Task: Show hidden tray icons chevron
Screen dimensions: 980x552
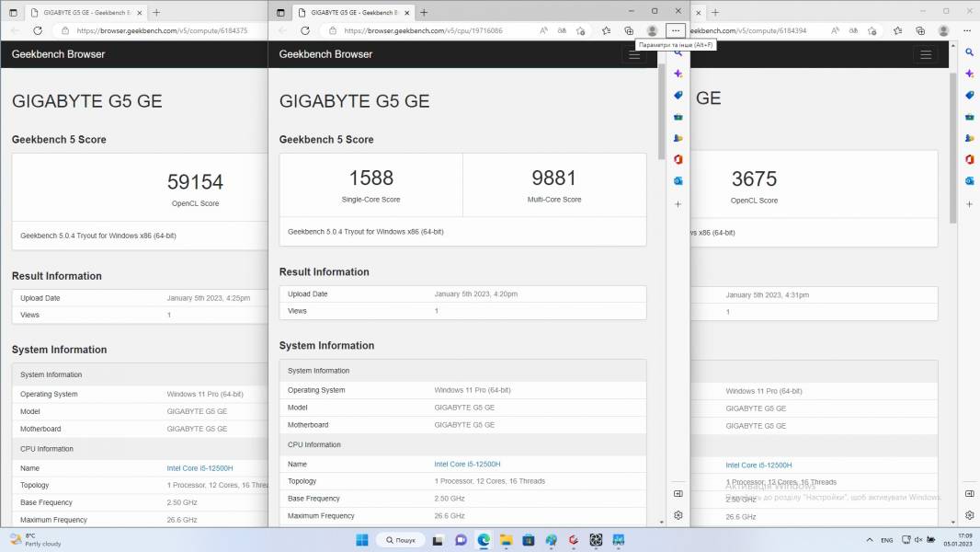Action: point(870,540)
